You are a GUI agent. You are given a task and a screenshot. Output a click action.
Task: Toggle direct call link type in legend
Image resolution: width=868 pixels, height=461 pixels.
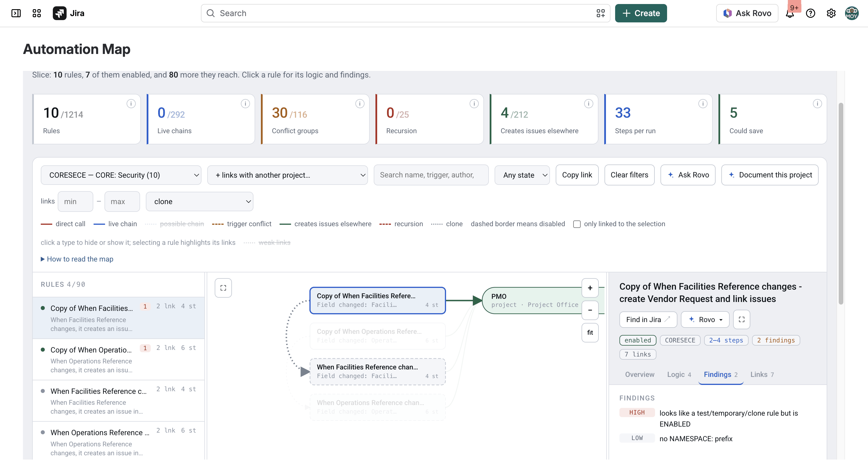pyautogui.click(x=63, y=224)
